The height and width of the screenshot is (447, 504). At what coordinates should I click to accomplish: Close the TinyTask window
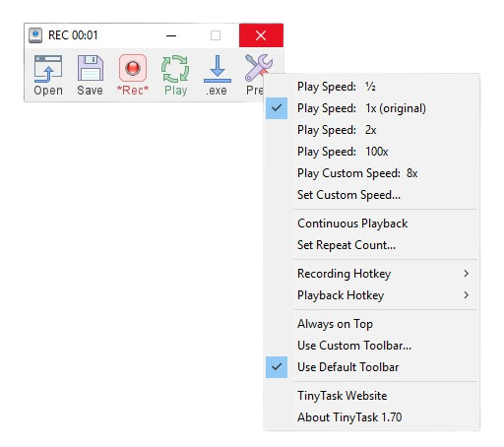(261, 35)
